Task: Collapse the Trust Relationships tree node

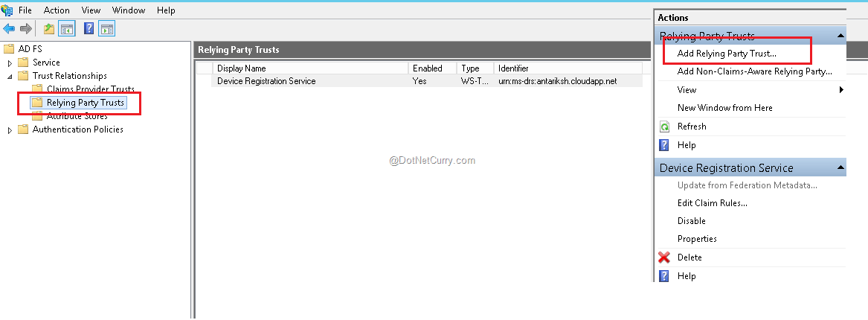Action: [x=10, y=76]
